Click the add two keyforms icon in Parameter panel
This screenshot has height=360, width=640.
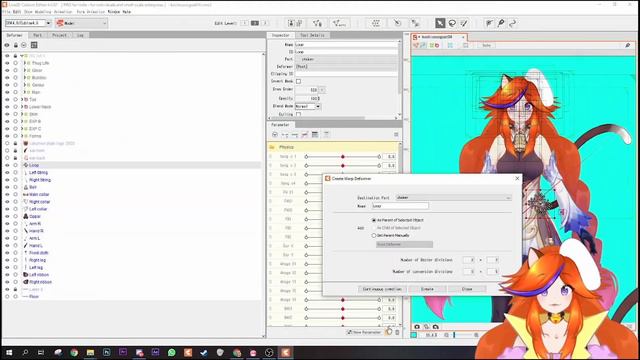[x=285, y=135]
